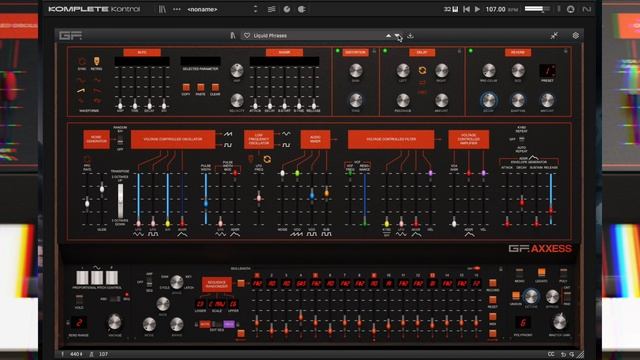
Task: Select VCO square wave output icon
Action: click(x=228, y=145)
